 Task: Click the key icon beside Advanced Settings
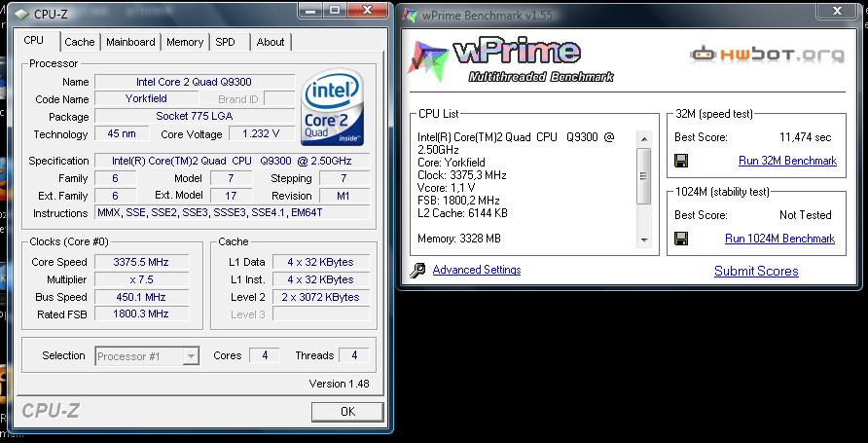point(418,271)
